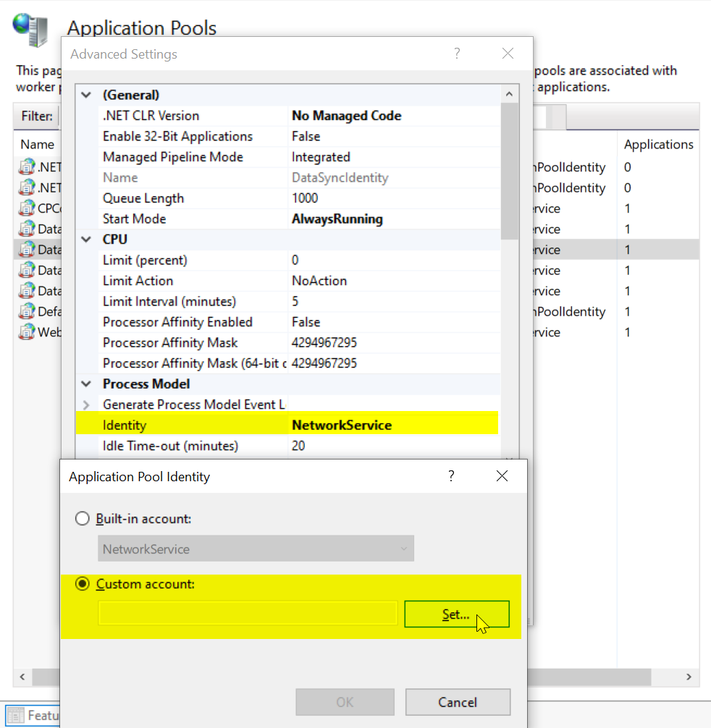Expand Generate Process Model Event Log entry
This screenshot has height=728, width=711.
[87, 405]
